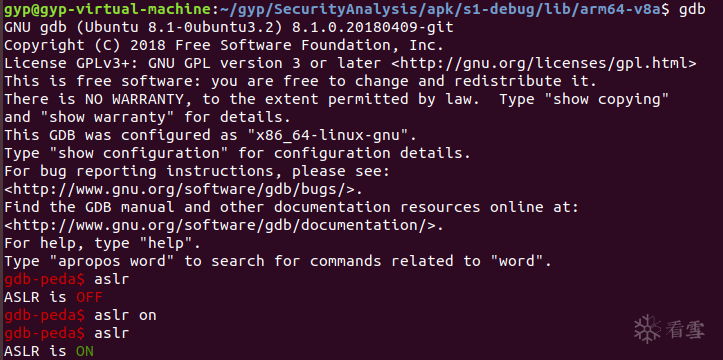This screenshot has width=723, height=360.
Task: Click the green ON status text
Action: pyautogui.click(x=85, y=352)
